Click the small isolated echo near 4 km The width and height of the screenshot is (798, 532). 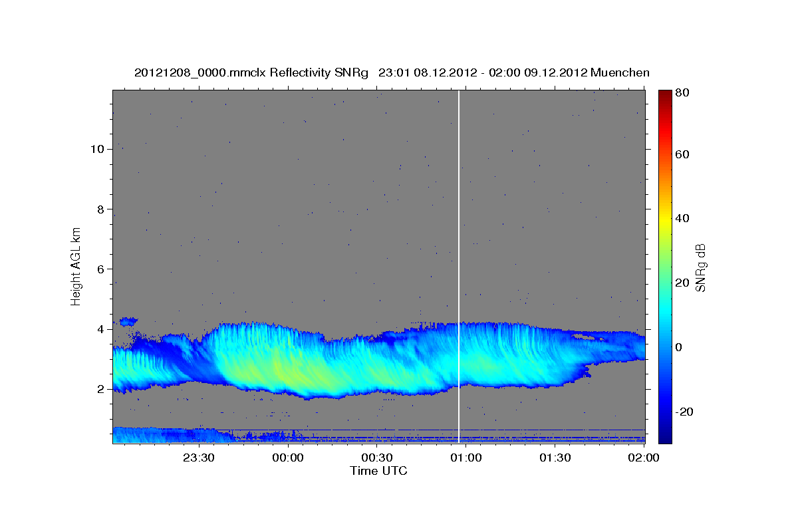(x=128, y=321)
